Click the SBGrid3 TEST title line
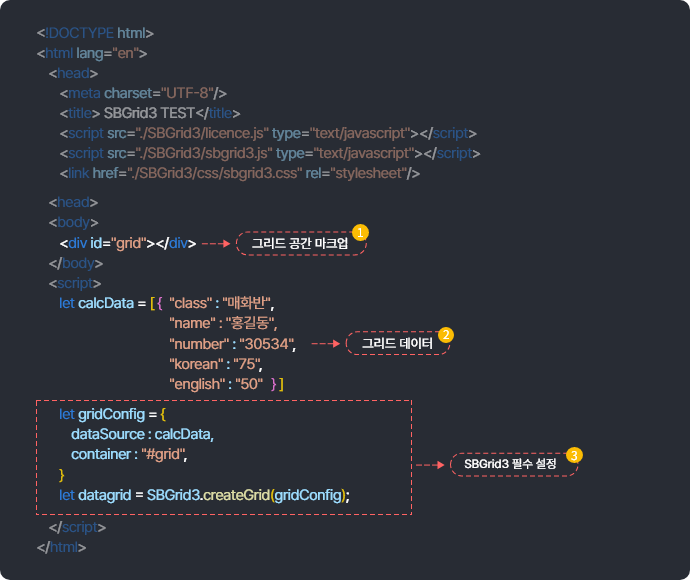Image resolution: width=690 pixels, height=580 pixels. 149,113
